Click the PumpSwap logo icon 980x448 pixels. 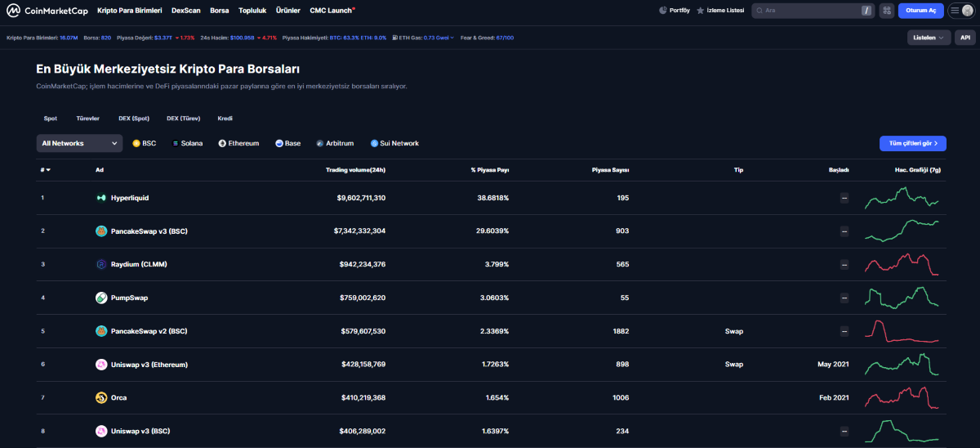[x=101, y=298]
